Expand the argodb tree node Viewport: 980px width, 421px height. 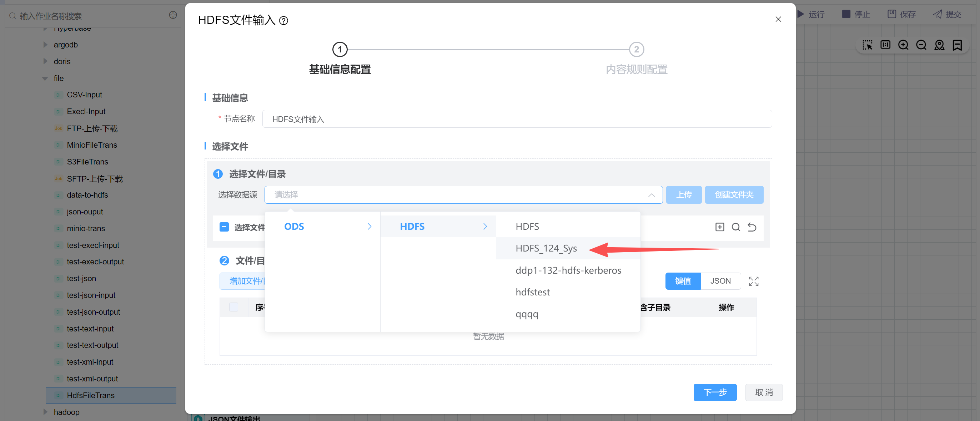45,45
